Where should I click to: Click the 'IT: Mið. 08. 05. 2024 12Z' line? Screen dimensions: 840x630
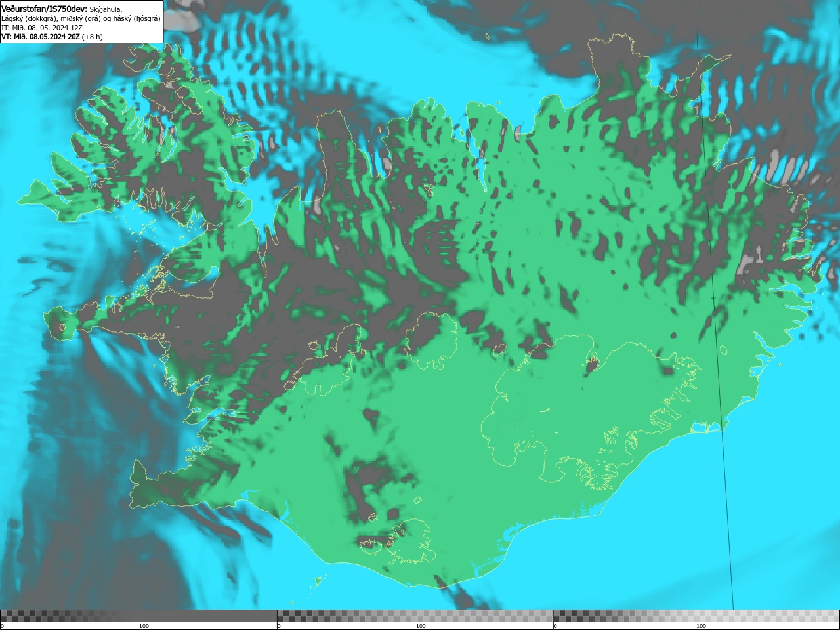pyautogui.click(x=42, y=28)
